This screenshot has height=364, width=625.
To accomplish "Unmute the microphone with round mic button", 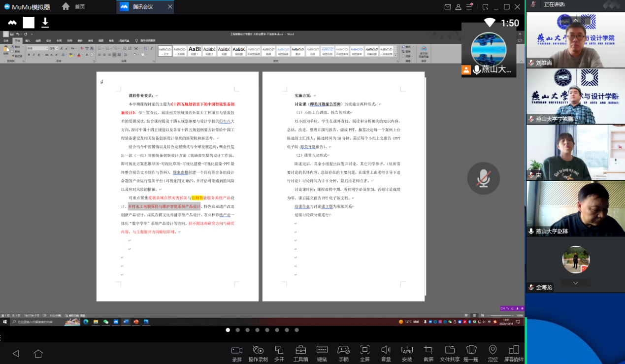I will point(483,178).
